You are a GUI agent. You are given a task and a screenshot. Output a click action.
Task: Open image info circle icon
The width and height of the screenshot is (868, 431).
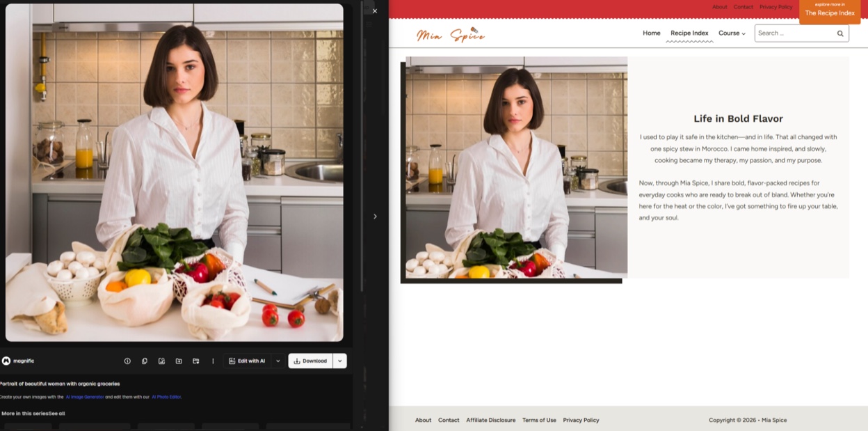[127, 361]
